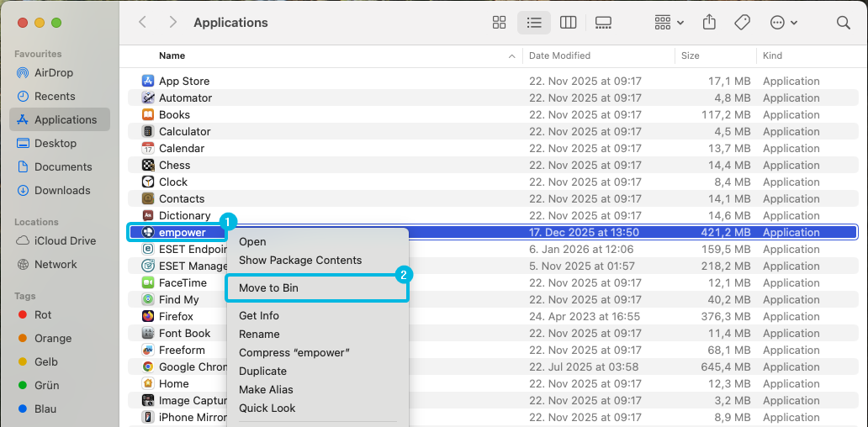
Task: Open iCloud Drive in the sidebar
Action: (60, 240)
